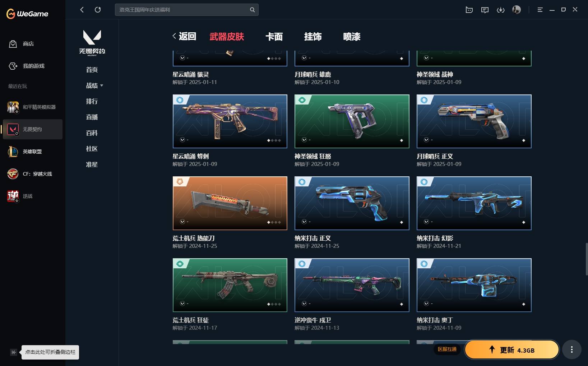Open the 英雄联盟 game icon
This screenshot has width=588, height=366.
click(13, 152)
